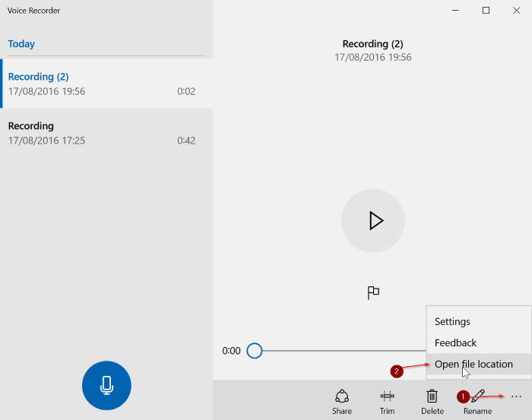
Task: Open the Trim tool
Action: (387, 402)
